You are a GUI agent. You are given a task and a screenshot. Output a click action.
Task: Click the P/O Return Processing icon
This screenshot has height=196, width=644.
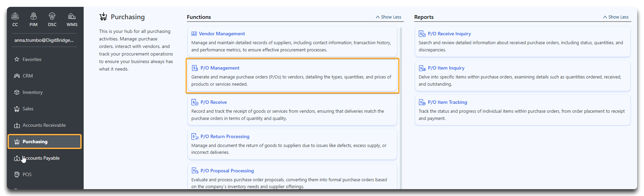195,136
